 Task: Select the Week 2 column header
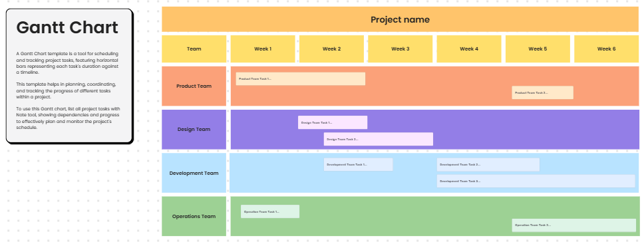331,49
